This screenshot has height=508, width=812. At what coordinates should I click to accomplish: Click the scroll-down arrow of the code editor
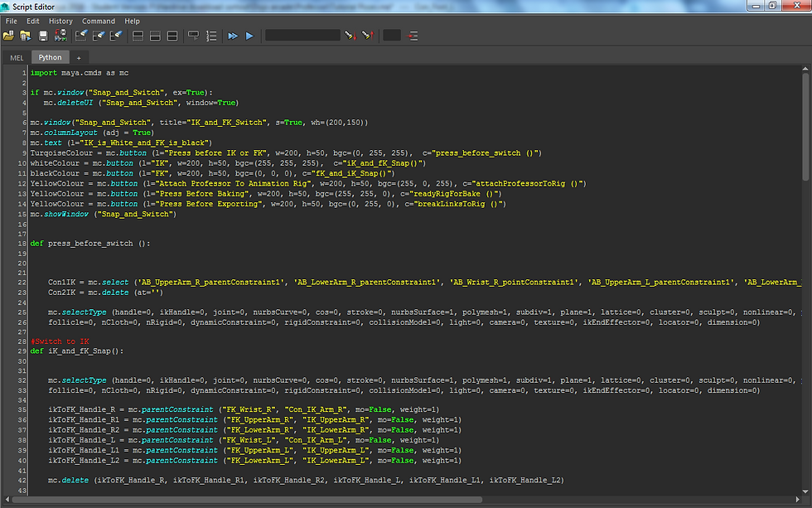805,491
